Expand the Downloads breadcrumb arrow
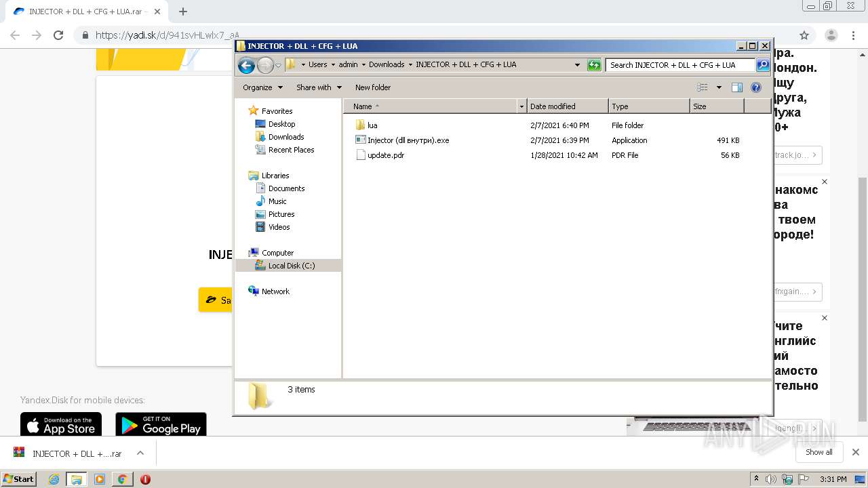Screen dimensions: 868x488 tap(410, 65)
